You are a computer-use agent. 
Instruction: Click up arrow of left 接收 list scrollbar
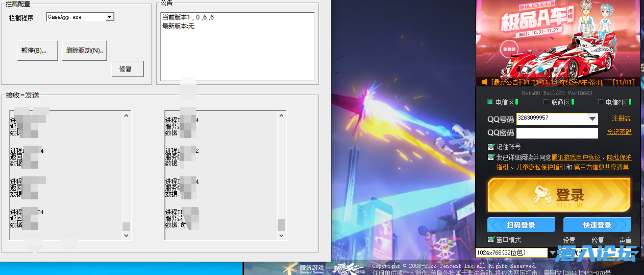click(127, 116)
